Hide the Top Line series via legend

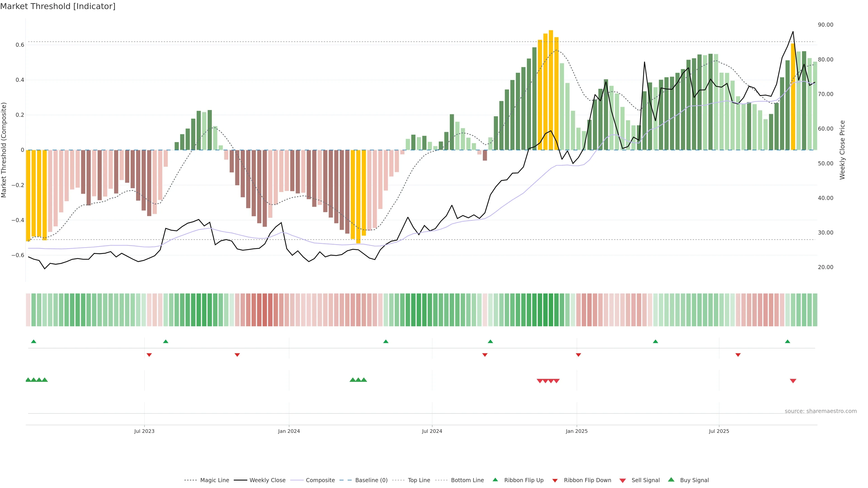tap(419, 480)
